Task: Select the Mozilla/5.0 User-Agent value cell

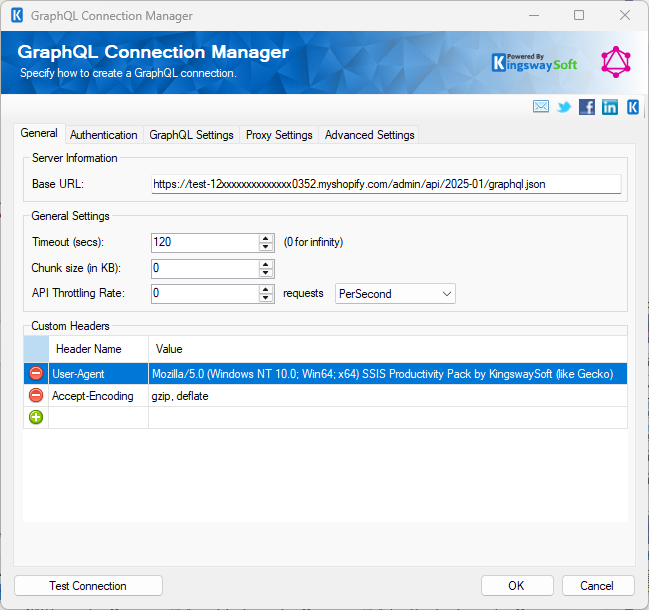Action: click(388, 374)
